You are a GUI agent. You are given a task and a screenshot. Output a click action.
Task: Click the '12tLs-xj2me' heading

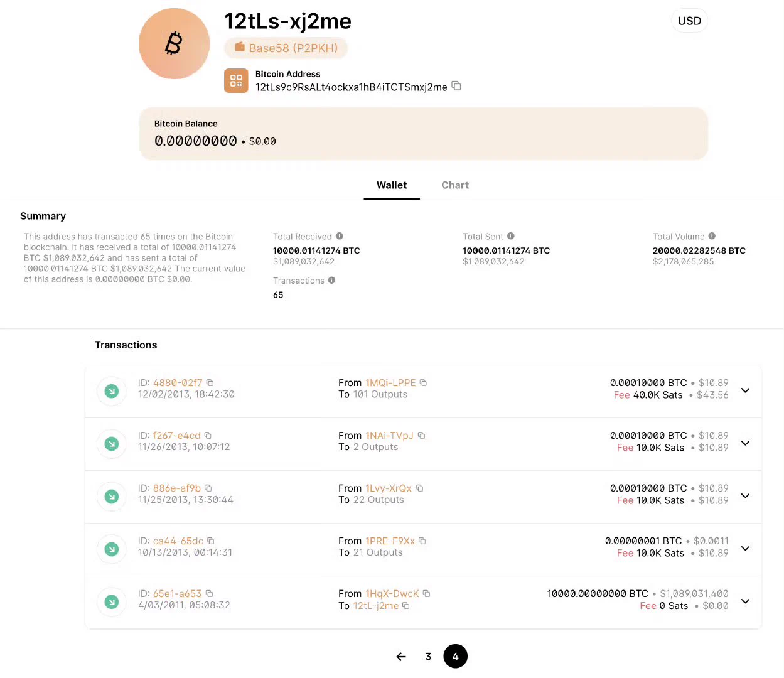point(288,21)
